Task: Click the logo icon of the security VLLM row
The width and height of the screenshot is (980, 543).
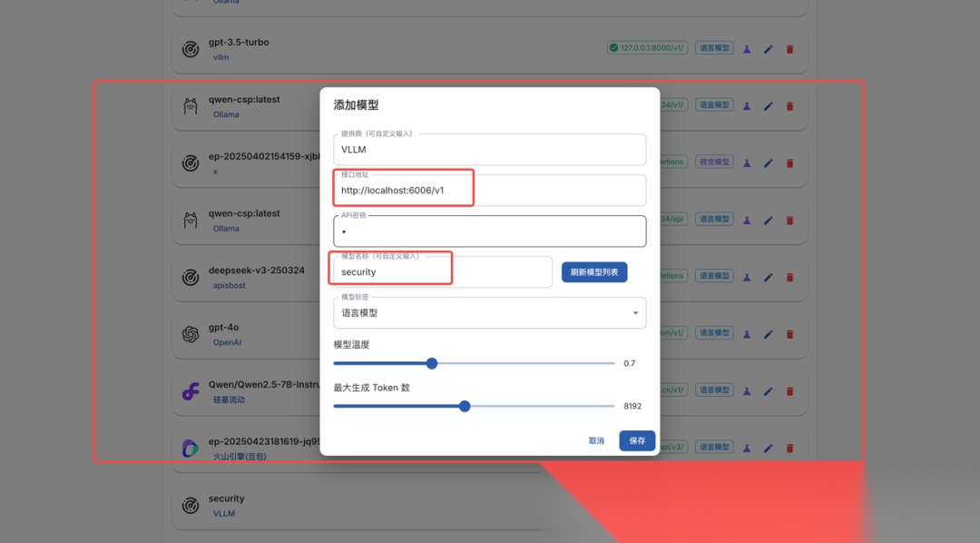Action: pos(191,505)
